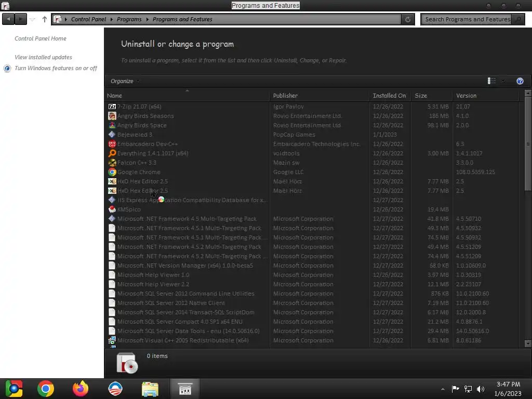Viewport: 532px width, 399px height.
Task: Change view with the view icon
Action: point(491,81)
